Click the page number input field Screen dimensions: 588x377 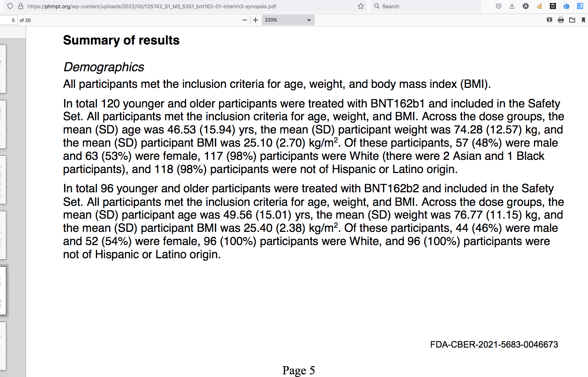tap(8, 20)
